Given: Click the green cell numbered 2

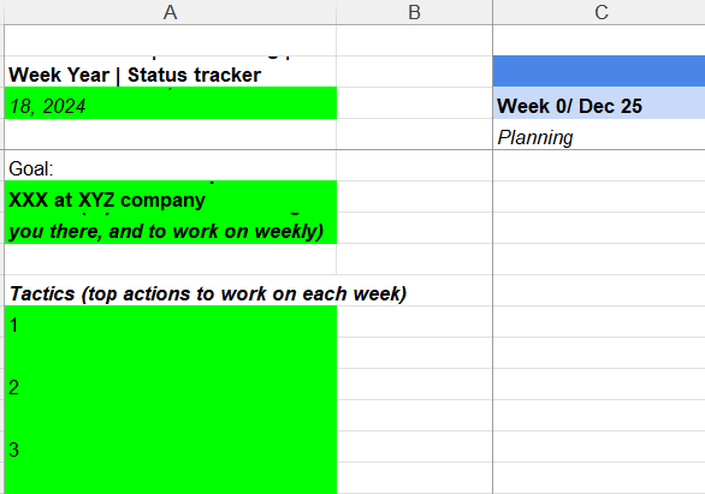Looking at the screenshot, I should [170, 384].
